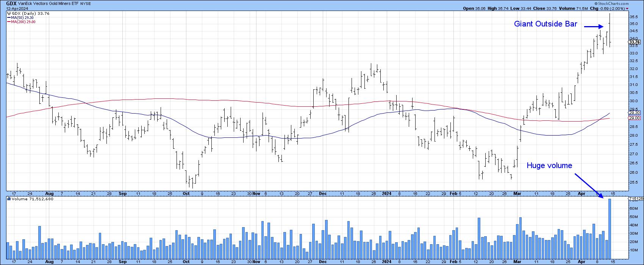Click the GDX ticker symbol in the header

(11, 3)
